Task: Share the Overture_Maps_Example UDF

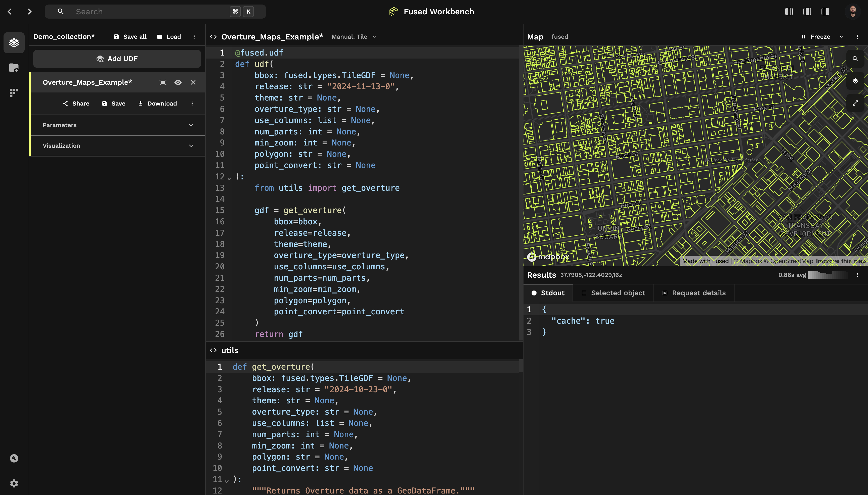Action: tap(76, 103)
